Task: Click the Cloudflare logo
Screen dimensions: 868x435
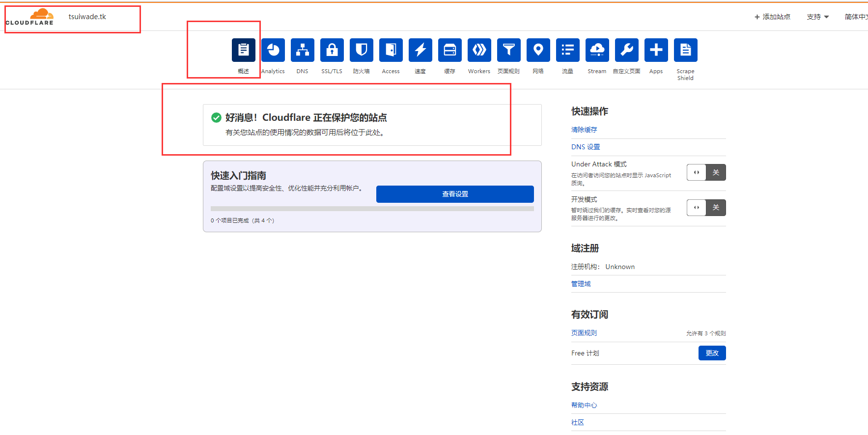Action: point(29,17)
